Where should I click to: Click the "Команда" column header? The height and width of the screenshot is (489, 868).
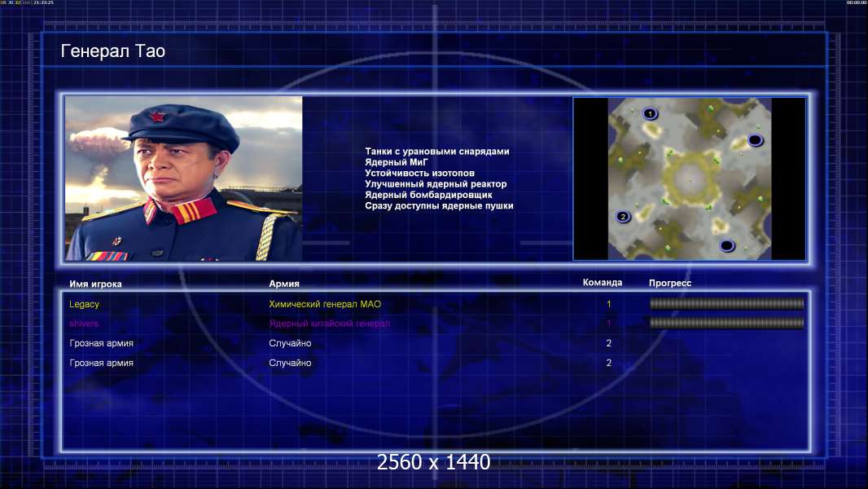tap(603, 283)
